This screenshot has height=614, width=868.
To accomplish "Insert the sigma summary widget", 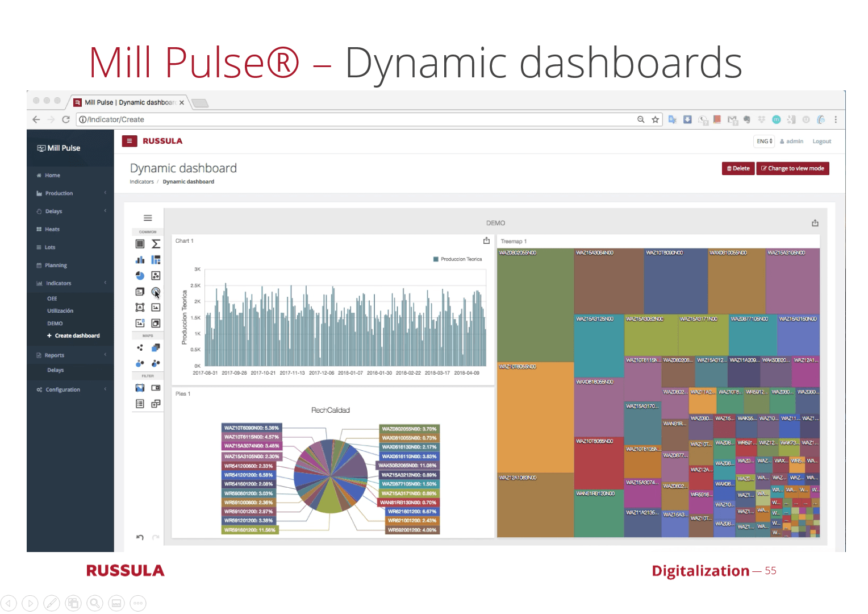I will [156, 244].
